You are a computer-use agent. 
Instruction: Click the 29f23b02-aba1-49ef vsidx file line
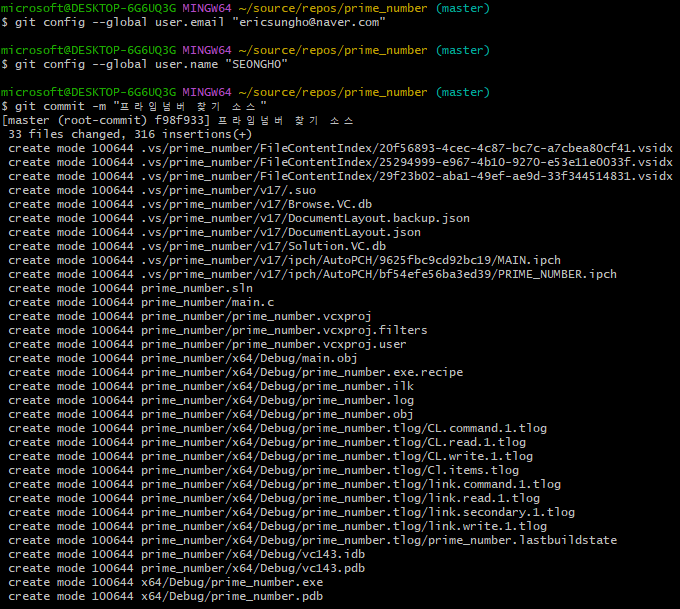tap(340, 176)
